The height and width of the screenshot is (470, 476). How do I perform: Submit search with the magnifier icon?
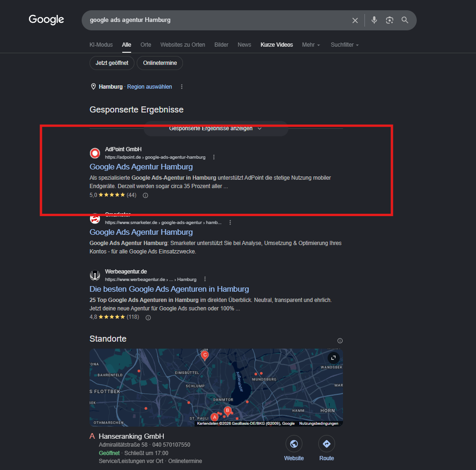[405, 20]
